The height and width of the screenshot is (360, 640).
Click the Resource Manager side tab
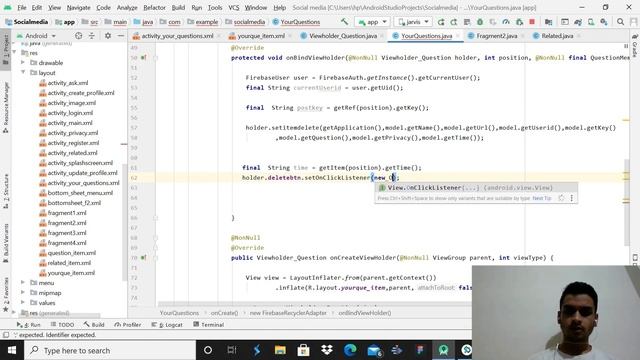point(6,107)
